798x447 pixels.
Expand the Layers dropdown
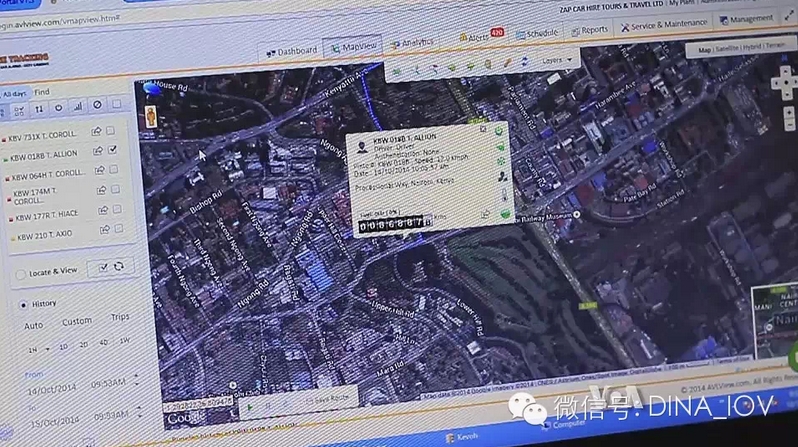[x=557, y=60]
